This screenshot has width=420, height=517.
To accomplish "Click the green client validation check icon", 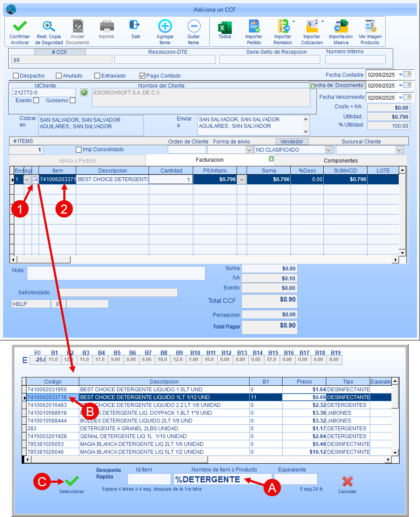I will 84,92.
